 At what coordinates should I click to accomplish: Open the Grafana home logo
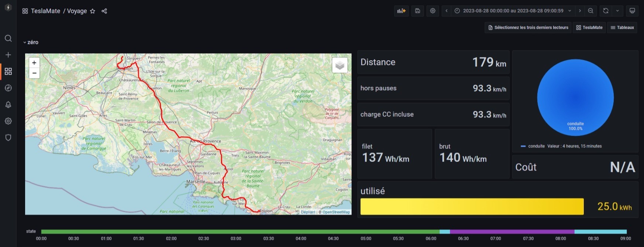click(8, 8)
